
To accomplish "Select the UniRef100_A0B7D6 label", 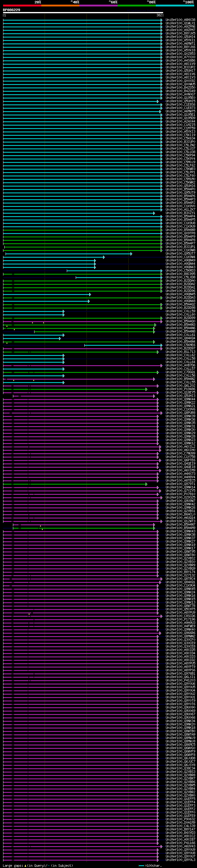I will [x=180, y=365].
